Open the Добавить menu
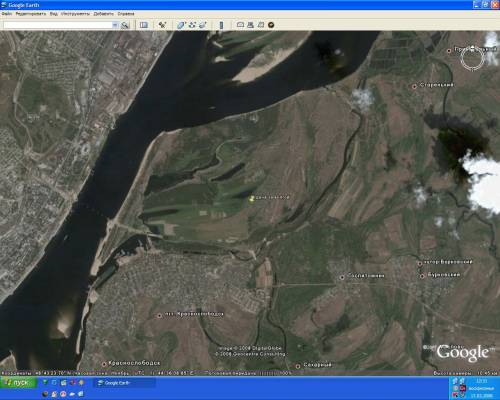This screenshot has height=400, width=500. [x=103, y=14]
